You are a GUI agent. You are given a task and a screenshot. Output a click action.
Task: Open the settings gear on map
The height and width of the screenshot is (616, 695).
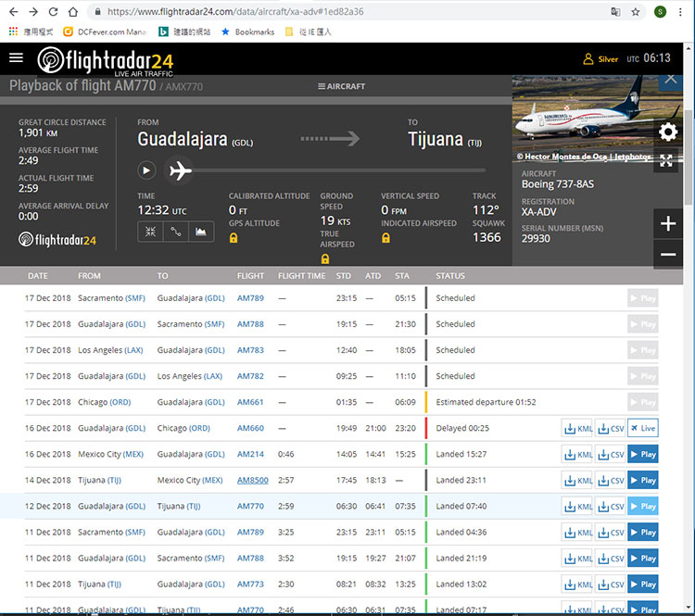pyautogui.click(x=668, y=132)
